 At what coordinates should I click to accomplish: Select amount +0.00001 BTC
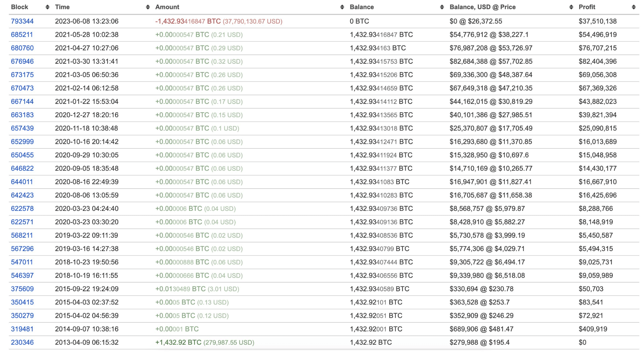[177, 329]
